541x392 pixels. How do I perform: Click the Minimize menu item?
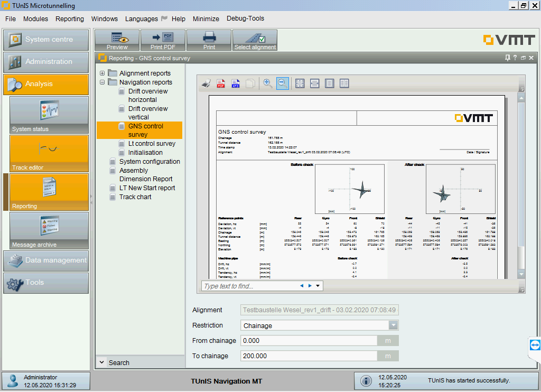click(x=206, y=18)
